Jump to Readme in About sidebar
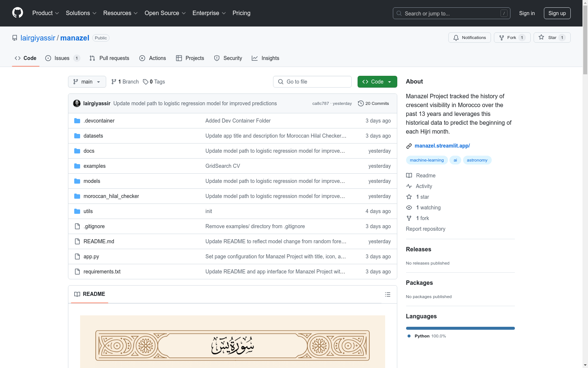 (421, 176)
